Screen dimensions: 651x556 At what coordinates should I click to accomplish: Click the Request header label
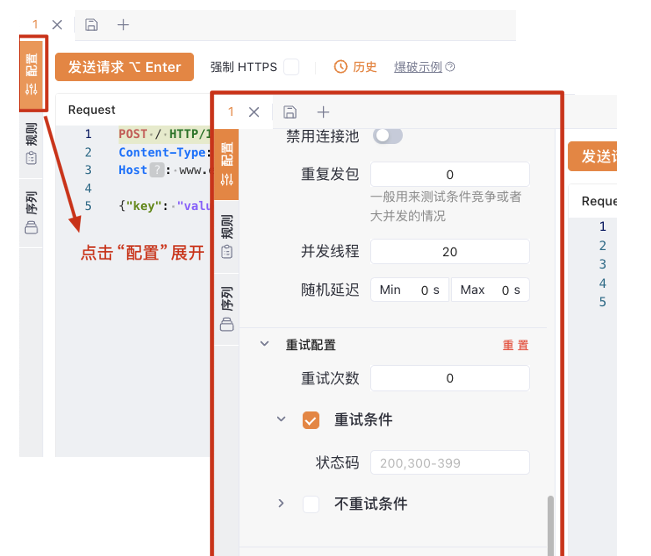[x=92, y=110]
